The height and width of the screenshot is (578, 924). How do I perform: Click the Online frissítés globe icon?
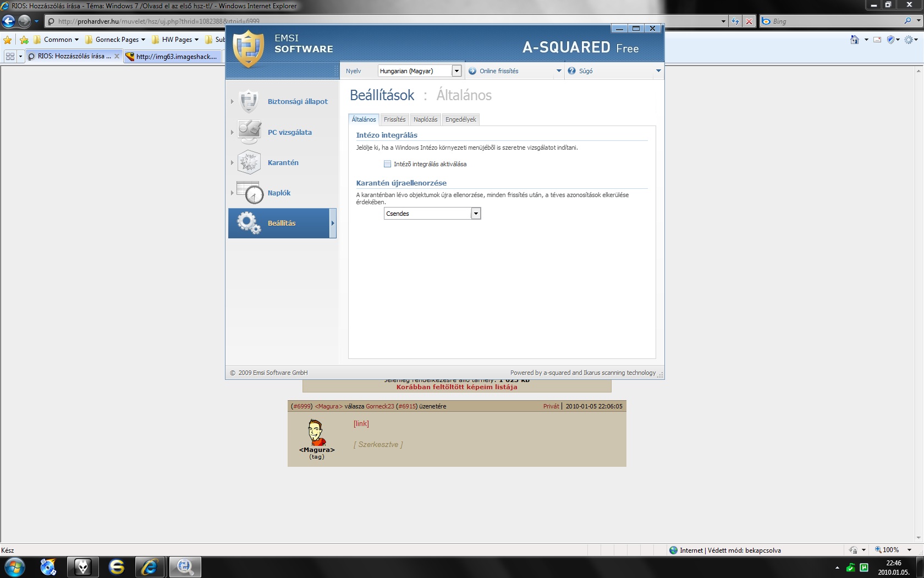(x=472, y=71)
